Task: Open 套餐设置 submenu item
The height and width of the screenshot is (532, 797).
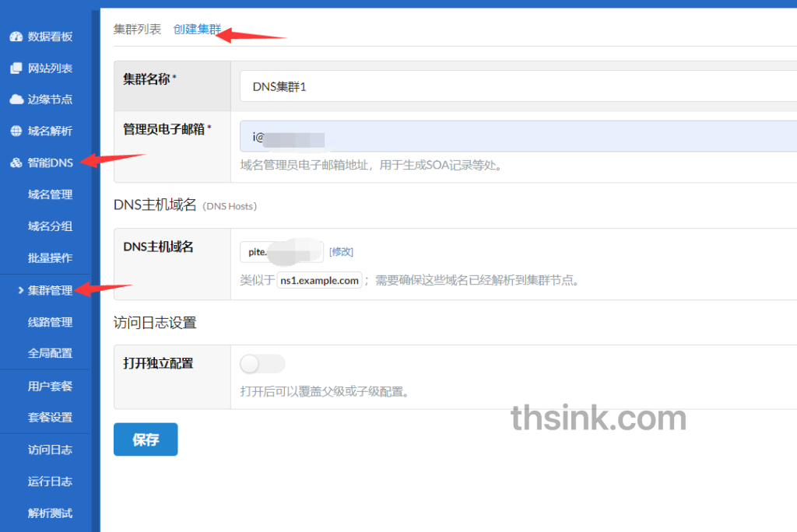Action: [50, 417]
